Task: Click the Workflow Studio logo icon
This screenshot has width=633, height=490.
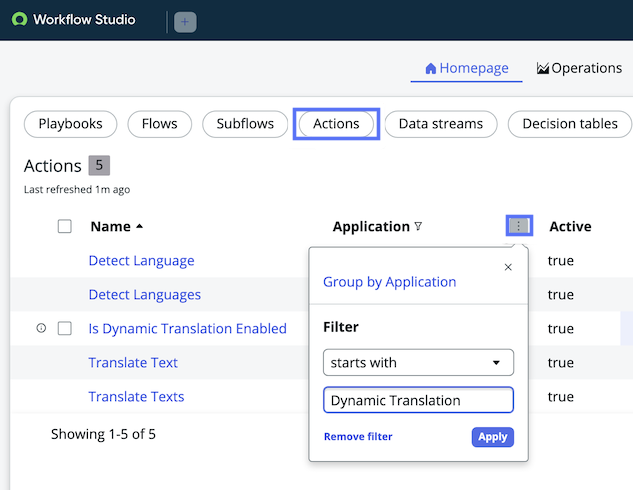Action: pyautogui.click(x=19, y=19)
